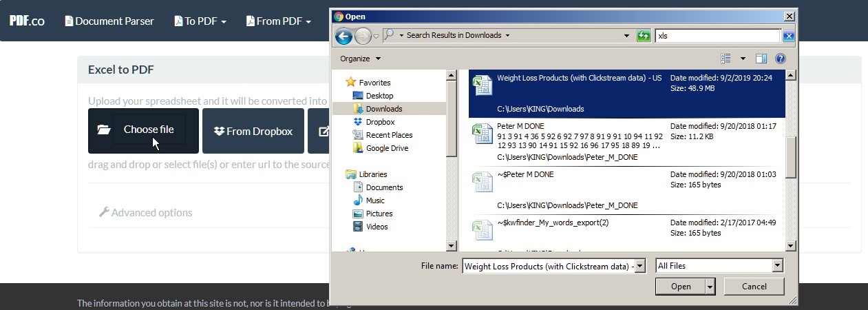
Task: Open Music library
Action: point(375,200)
